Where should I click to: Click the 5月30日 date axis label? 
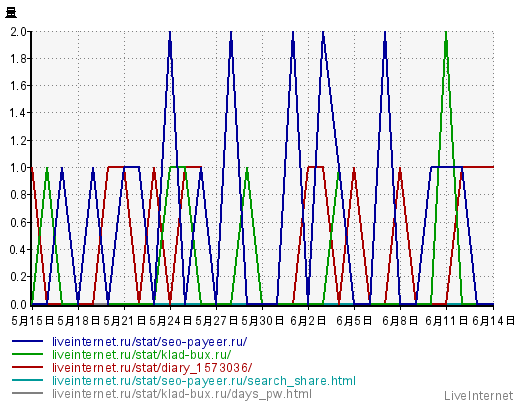point(262,321)
